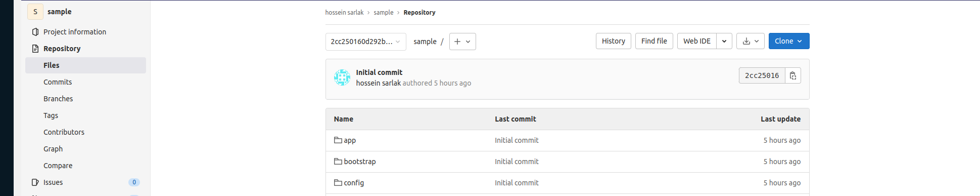
Task: Click the sample project avatar S
Action: pyautogui.click(x=35, y=12)
